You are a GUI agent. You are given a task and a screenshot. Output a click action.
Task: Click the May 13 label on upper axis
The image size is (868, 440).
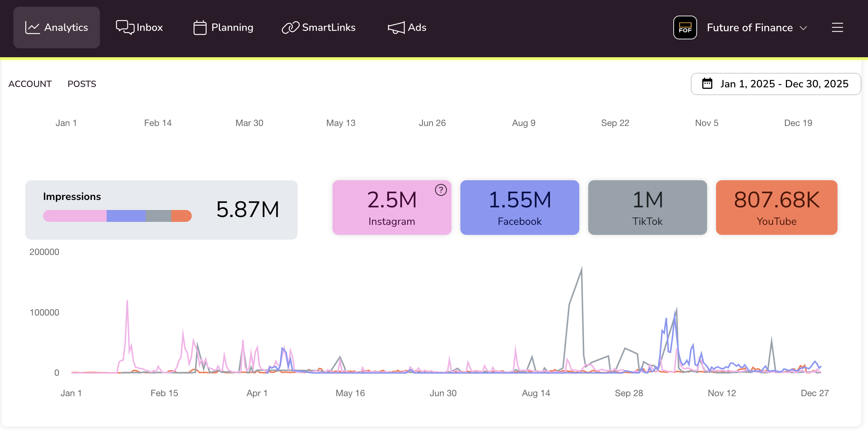click(x=341, y=123)
